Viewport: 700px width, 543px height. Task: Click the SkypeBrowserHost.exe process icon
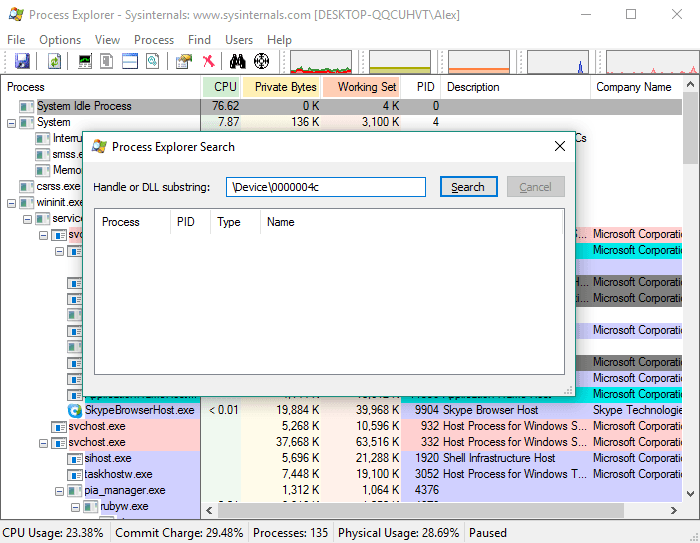pyautogui.click(x=75, y=410)
